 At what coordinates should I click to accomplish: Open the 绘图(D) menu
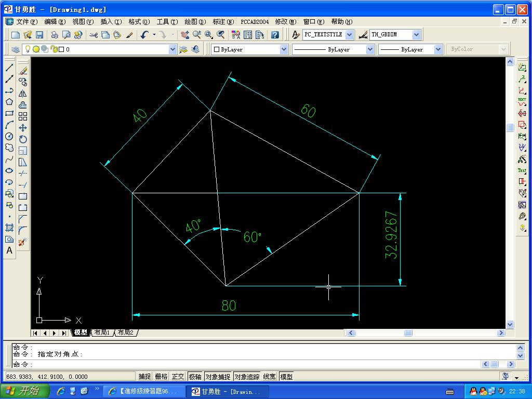click(195, 22)
